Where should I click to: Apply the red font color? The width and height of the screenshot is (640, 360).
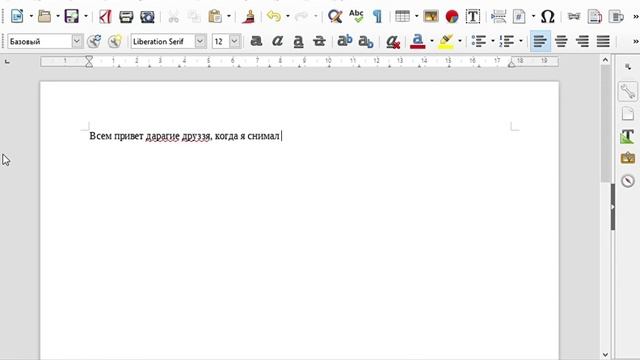tap(417, 41)
